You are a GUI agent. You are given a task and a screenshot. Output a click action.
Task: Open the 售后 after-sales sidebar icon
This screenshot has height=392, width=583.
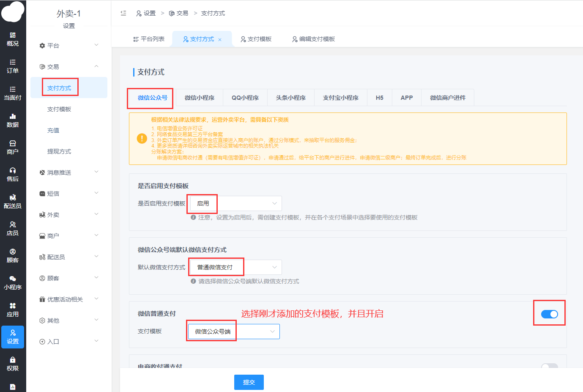click(13, 175)
